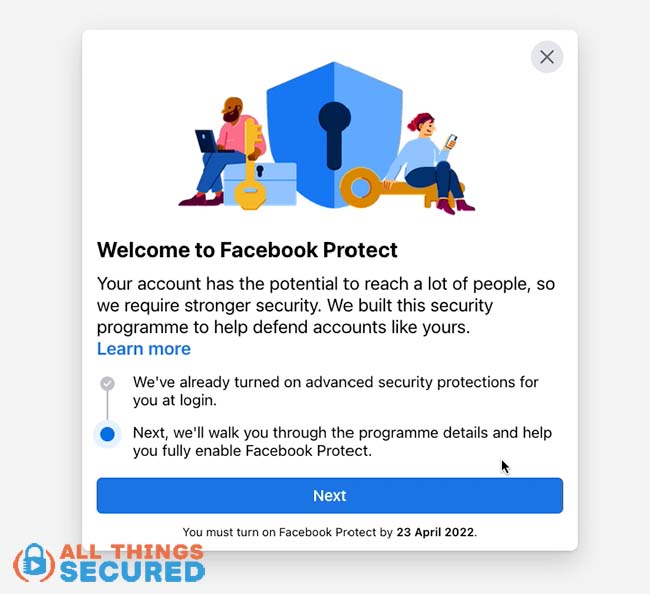Click the 23 April 2022 deadline text
This screenshot has width=650, height=594.
point(435,532)
